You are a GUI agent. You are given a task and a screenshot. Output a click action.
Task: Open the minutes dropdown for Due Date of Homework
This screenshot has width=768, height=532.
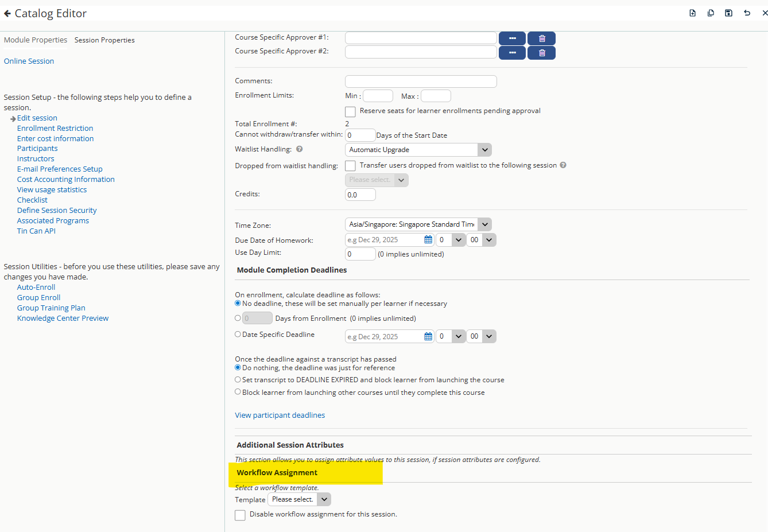pyautogui.click(x=481, y=240)
